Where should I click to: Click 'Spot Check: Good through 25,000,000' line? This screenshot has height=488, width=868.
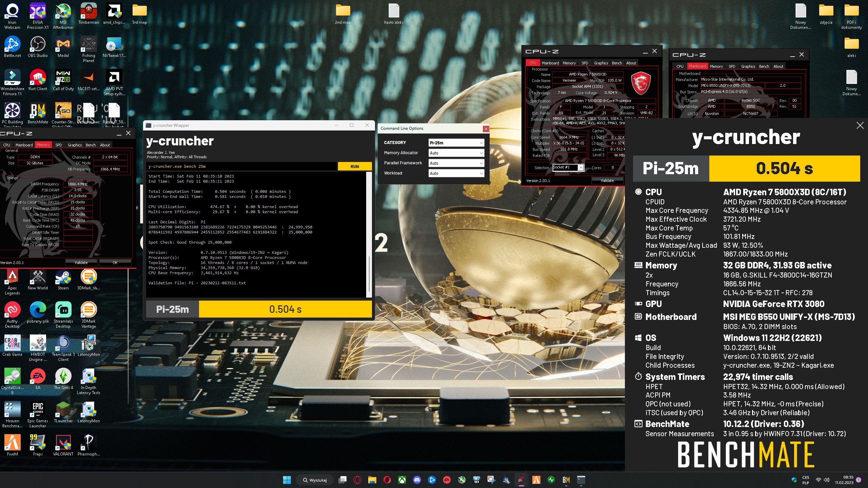190,242
